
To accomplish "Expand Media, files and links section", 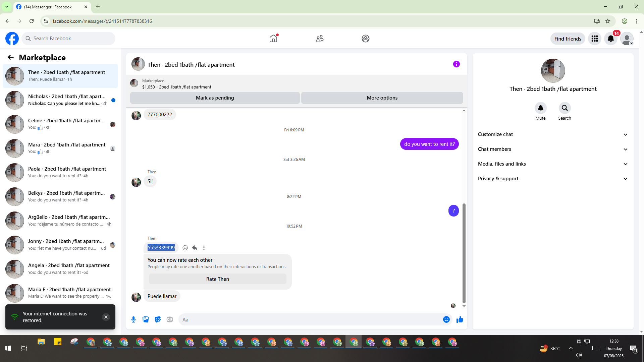I will tap(552, 164).
